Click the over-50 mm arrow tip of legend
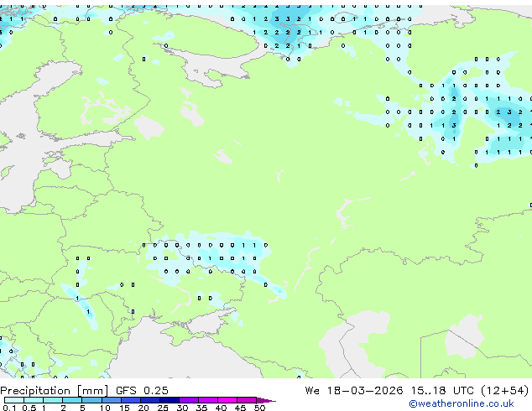Image resolution: width=532 pixels, height=411 pixels. point(266,400)
